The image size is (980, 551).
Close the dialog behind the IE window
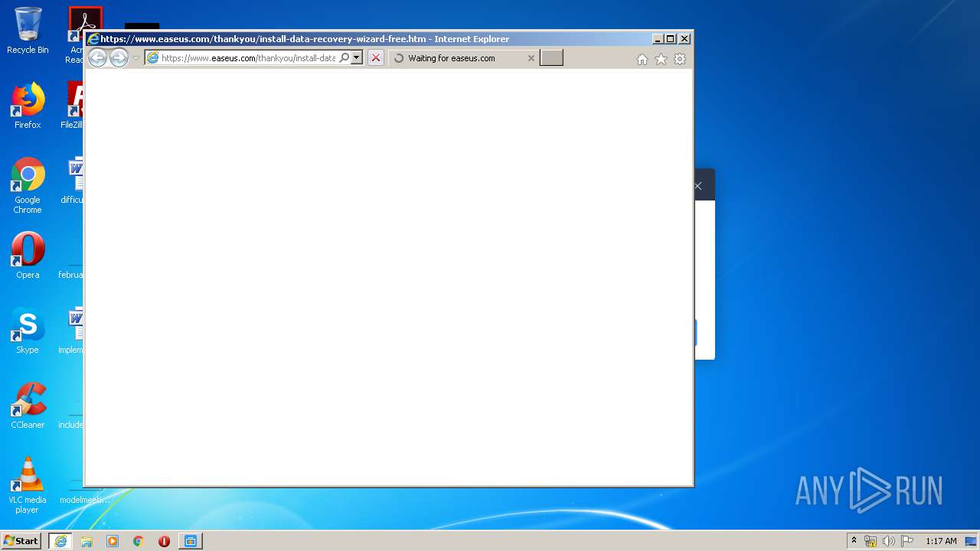698,186
